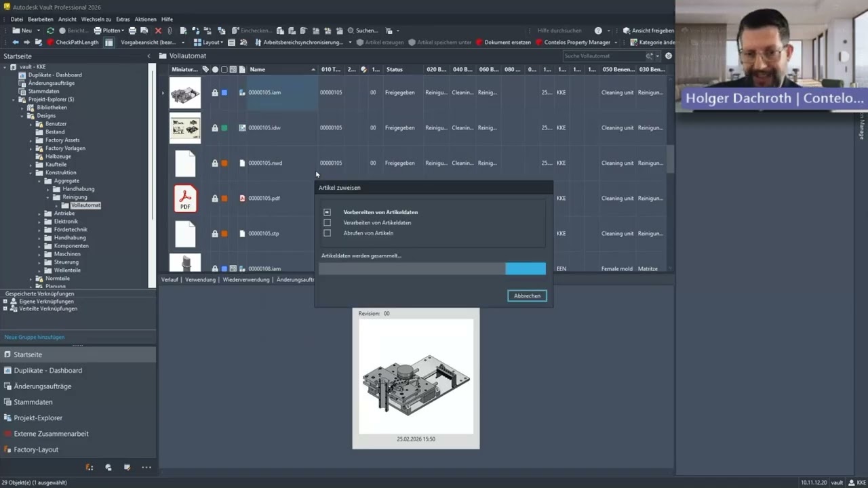Expand the Antriebe folder node

point(40,213)
